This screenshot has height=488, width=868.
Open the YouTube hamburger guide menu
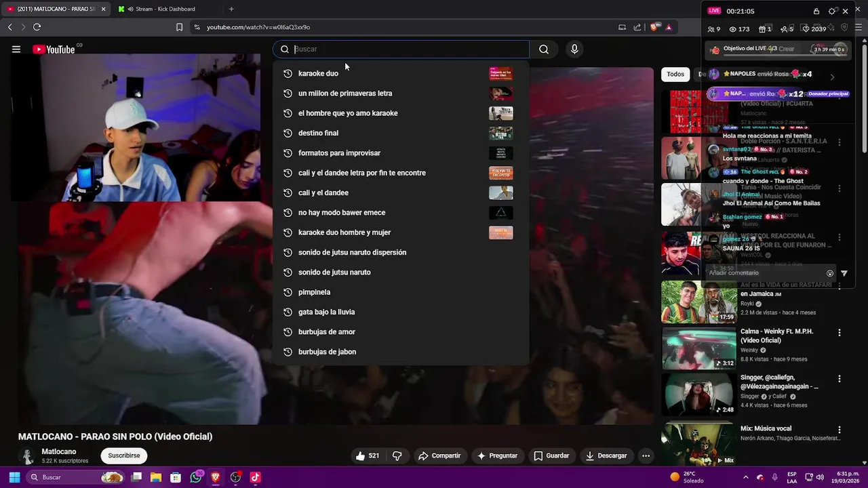[16, 49]
